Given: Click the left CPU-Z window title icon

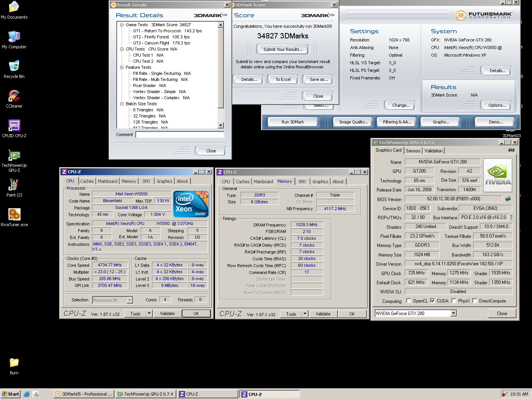Looking at the screenshot, I should point(64,172).
